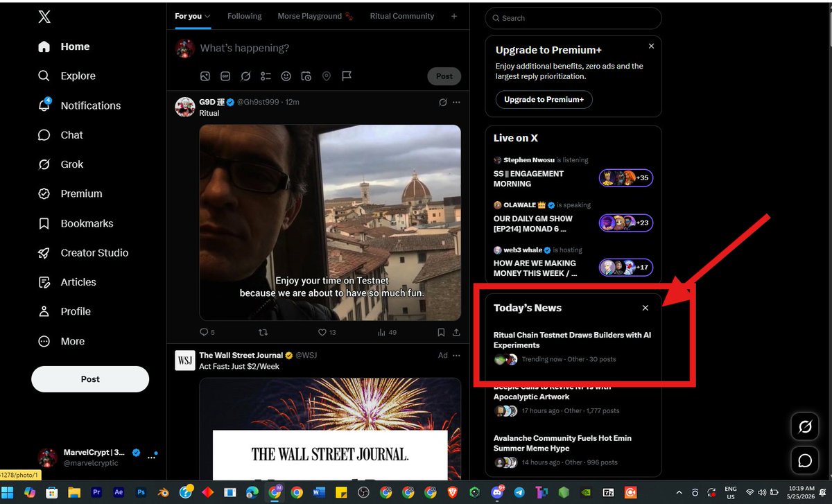Screen dimensions: 832x504
Task: Show hidden system tray icons
Action: pyautogui.click(x=679, y=492)
